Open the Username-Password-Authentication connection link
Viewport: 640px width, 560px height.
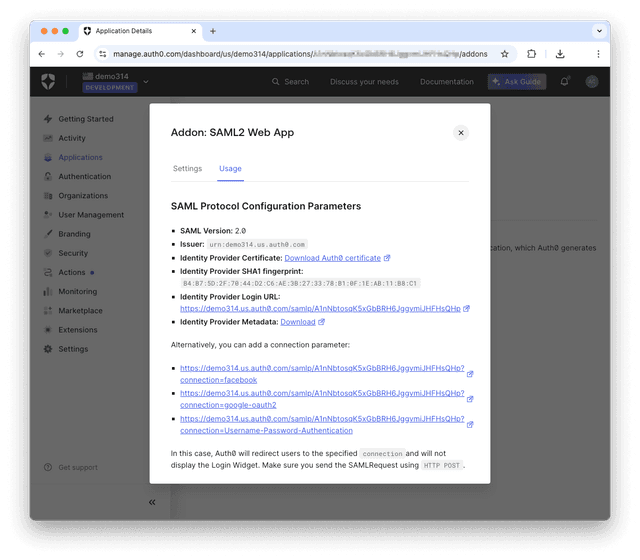322,424
